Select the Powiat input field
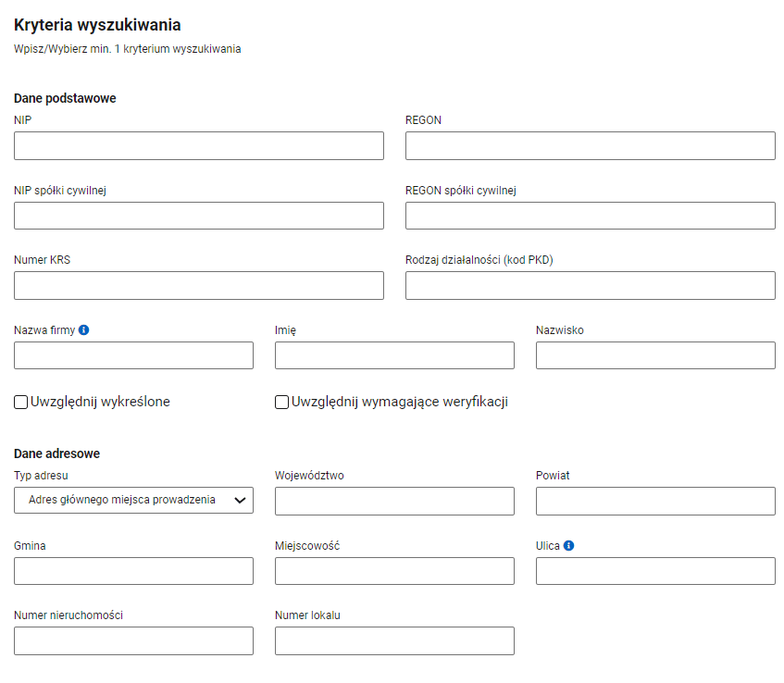This screenshot has width=784, height=683. click(x=655, y=502)
